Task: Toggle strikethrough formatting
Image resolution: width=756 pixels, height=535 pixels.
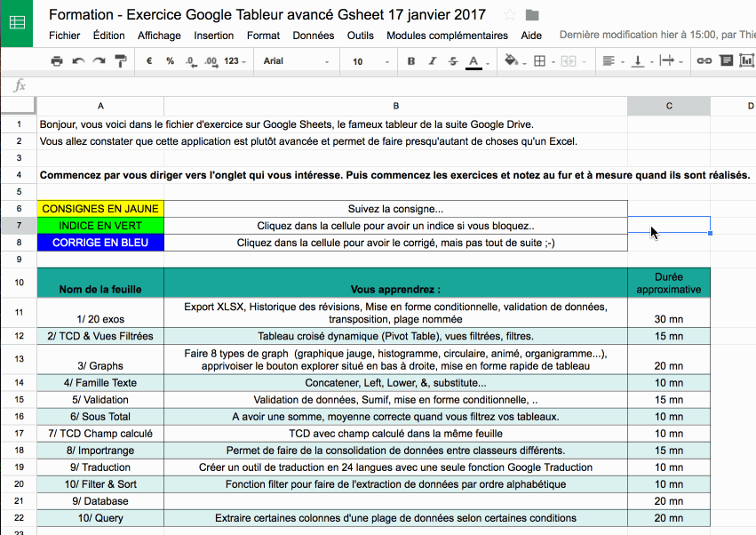Action: click(453, 61)
